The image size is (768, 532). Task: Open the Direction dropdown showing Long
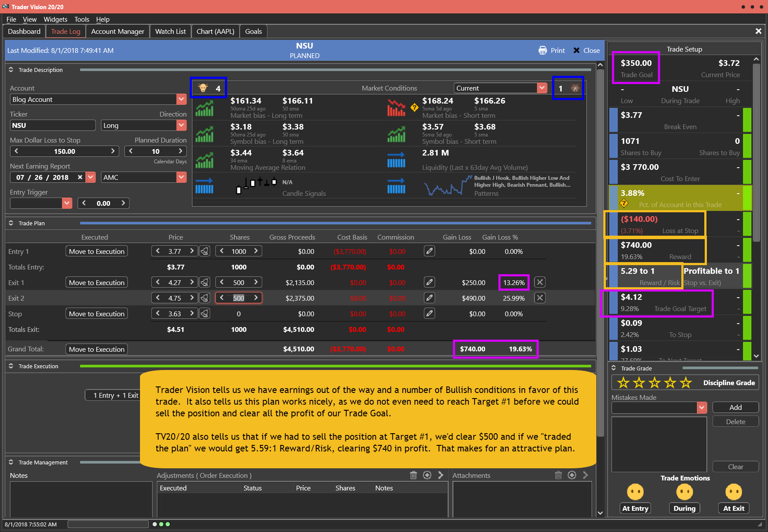[181, 125]
